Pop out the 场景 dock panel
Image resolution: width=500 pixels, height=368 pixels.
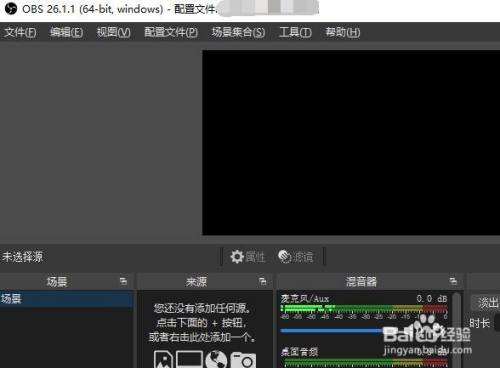click(123, 282)
